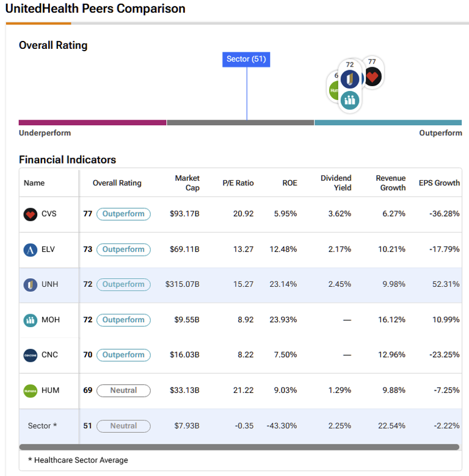Click the HUM ticker name
The width and height of the screenshot is (469, 476).
(51, 390)
